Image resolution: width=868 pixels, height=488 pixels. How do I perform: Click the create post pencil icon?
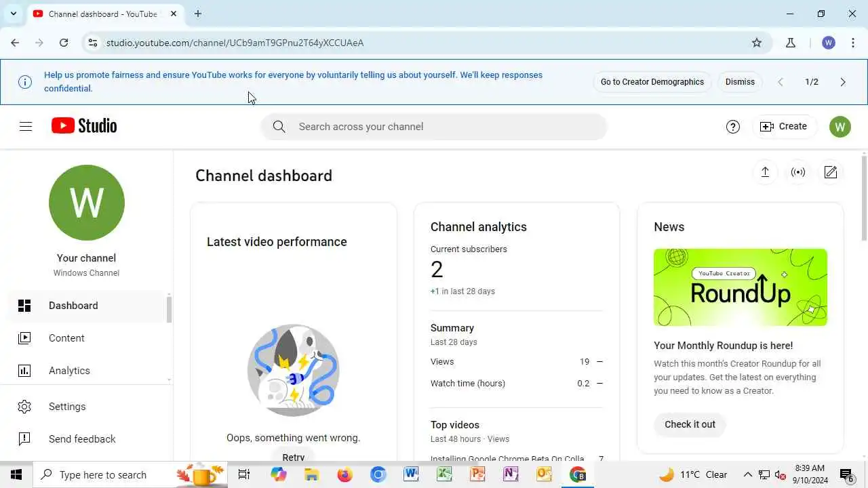point(831,172)
